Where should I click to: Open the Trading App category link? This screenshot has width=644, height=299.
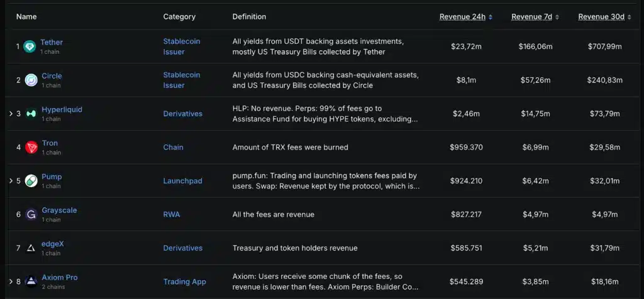coord(184,282)
